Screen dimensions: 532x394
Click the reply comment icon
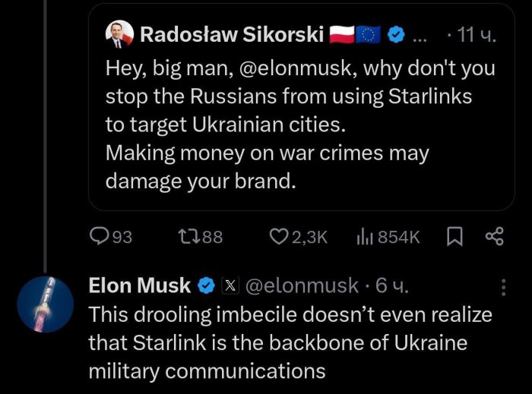coord(99,238)
